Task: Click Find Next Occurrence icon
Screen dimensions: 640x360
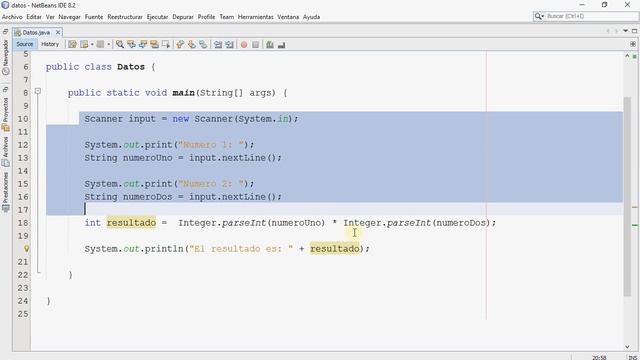Action: coord(143,44)
